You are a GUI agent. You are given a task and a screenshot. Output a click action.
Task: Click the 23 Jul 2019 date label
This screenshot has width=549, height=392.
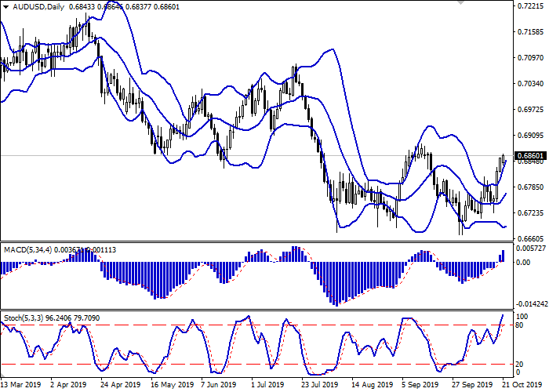318,385
